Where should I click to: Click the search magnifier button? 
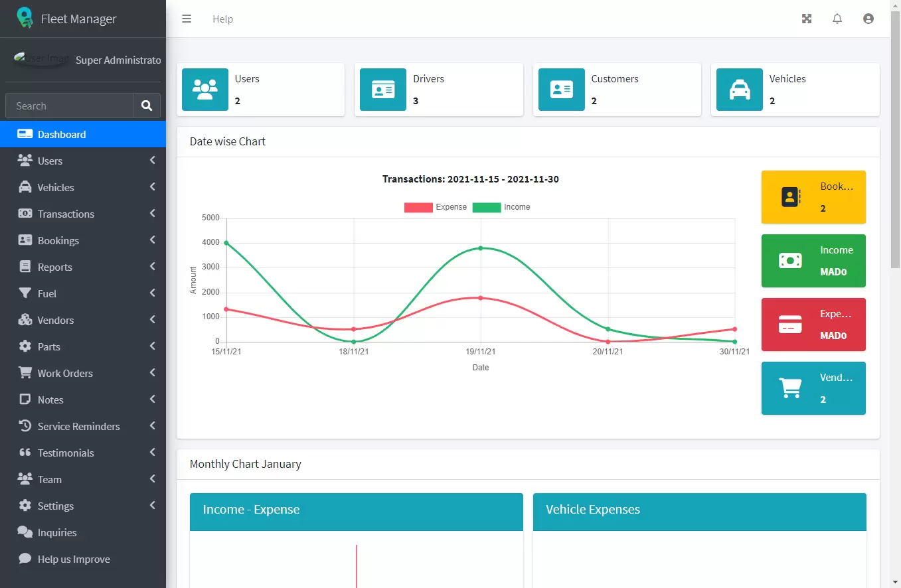[x=147, y=106]
